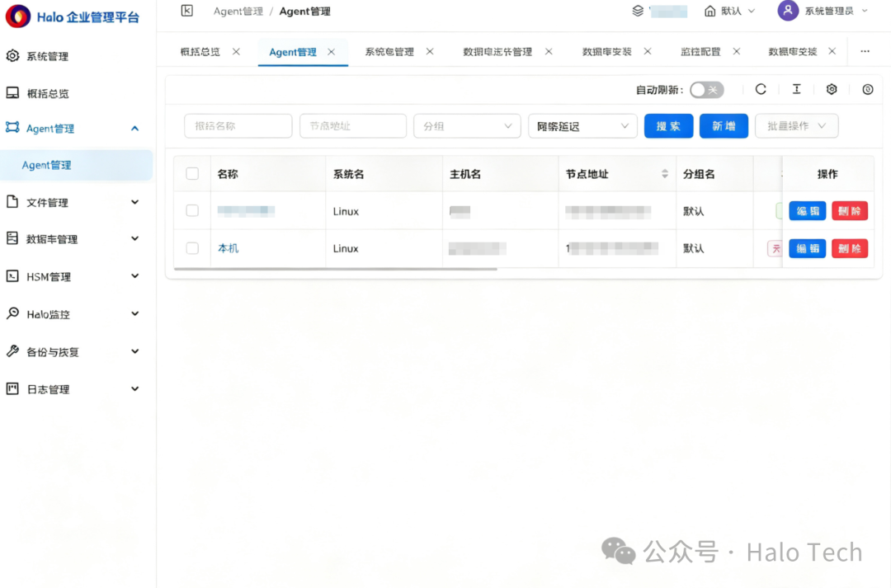
Task: Close the 系统包管理 tab
Action: tap(430, 52)
